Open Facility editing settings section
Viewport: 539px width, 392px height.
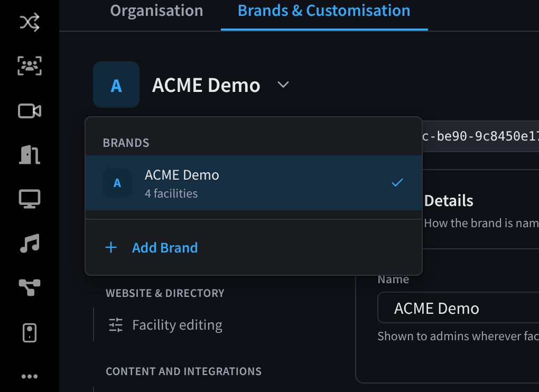[x=177, y=325]
